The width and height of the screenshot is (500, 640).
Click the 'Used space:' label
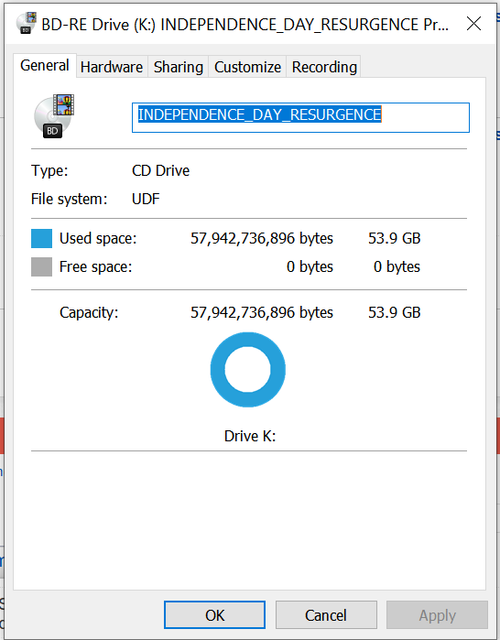coord(98,238)
